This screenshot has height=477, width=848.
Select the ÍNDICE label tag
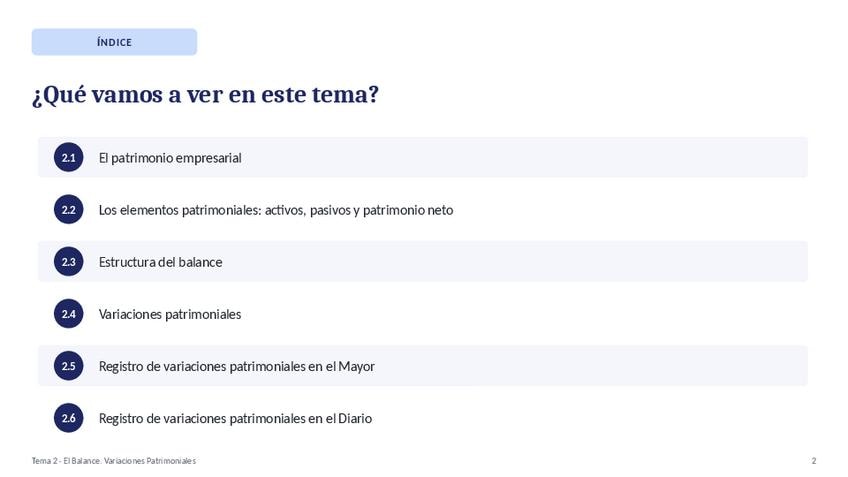[114, 42]
